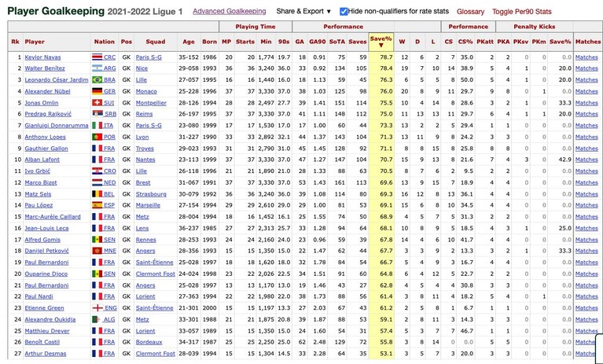Viewport: 603px width, 364px height.
Task: Click the England flag for Etienne Green
Action: coord(97,308)
